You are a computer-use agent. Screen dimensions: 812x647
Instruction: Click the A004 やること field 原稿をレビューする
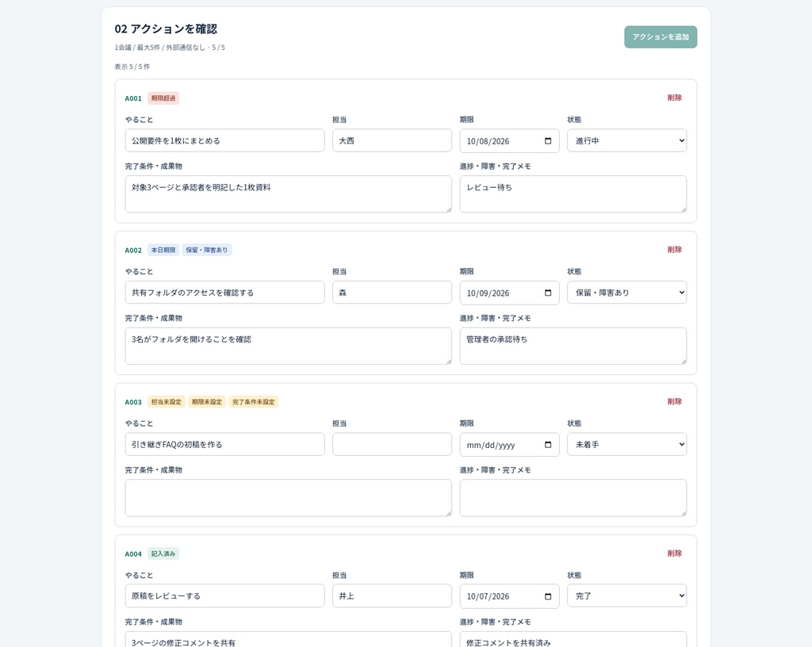pos(224,596)
